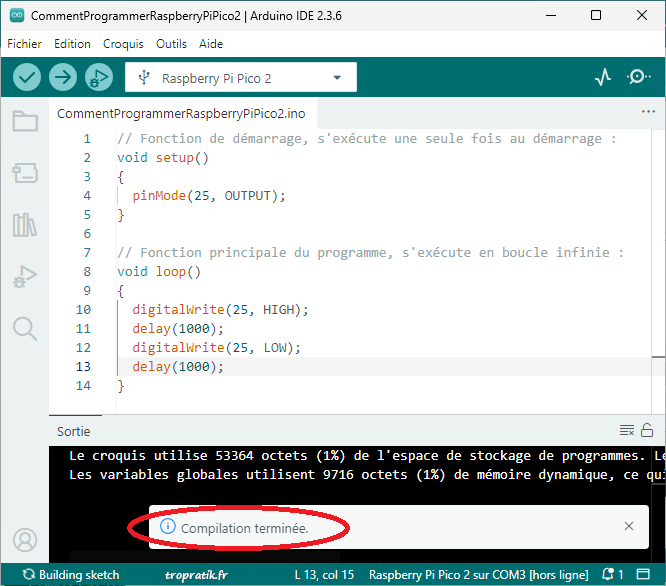Open the Serial Plotter

point(603,77)
